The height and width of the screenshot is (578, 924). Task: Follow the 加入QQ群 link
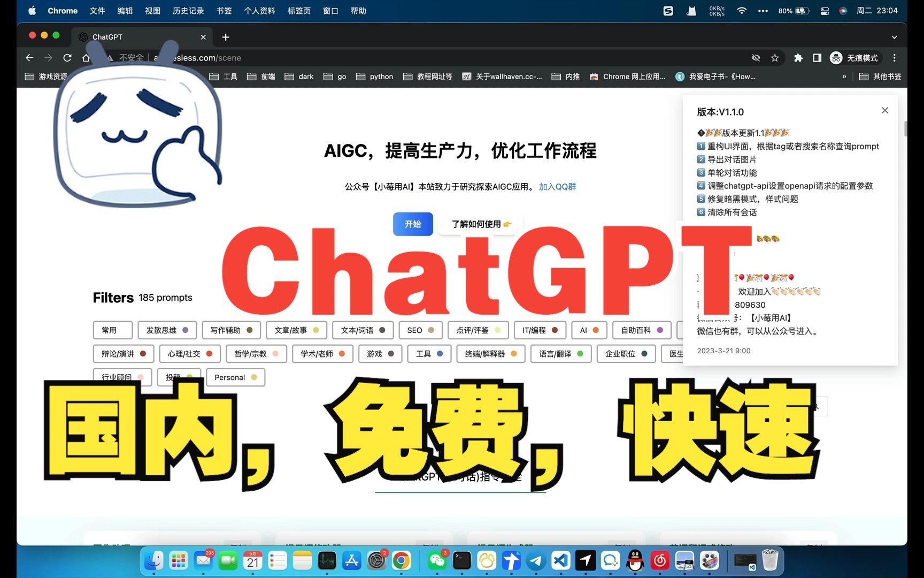pyautogui.click(x=557, y=187)
